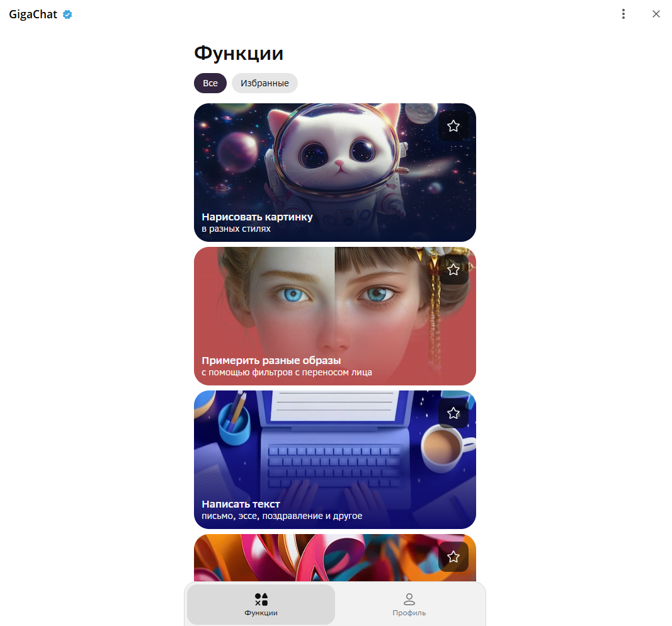Screen dimensions: 672x626
Task: Click the two-faces portrait image
Action: pos(334,306)
